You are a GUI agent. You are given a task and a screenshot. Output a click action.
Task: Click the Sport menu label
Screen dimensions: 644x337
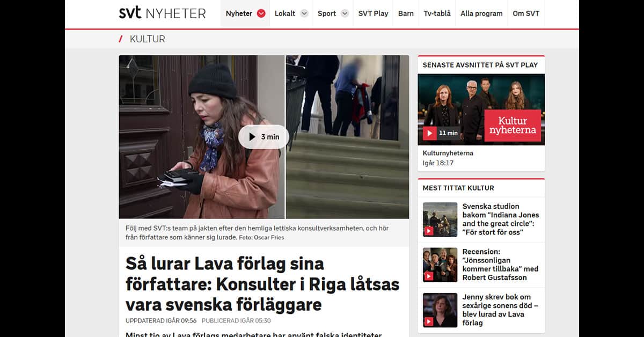(x=327, y=13)
